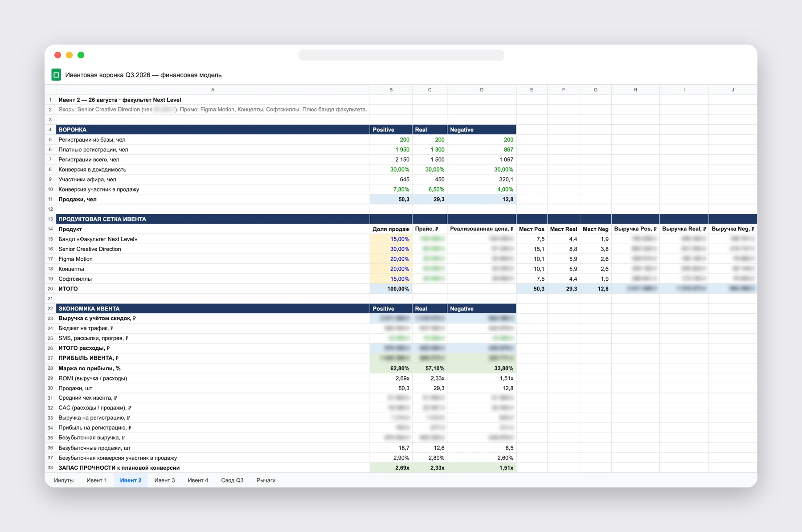Select row 20 header ИТОГО
Image resolution: width=802 pixels, height=532 pixels.
tap(50, 289)
